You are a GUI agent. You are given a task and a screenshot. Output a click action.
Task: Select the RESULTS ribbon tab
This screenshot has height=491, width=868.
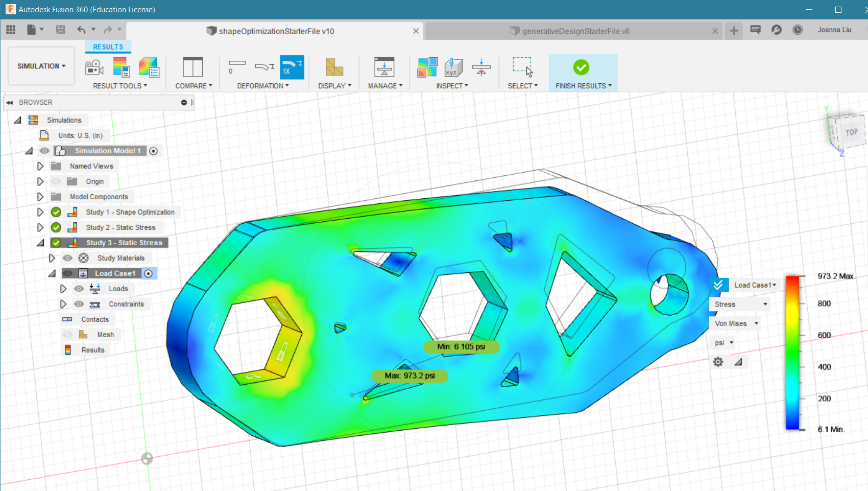click(x=108, y=46)
